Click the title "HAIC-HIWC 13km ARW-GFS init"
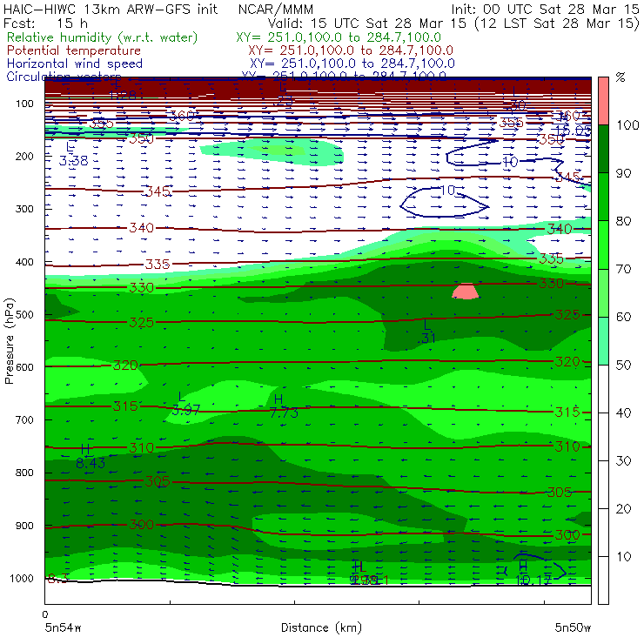This screenshot has width=644, height=644. coord(111,9)
